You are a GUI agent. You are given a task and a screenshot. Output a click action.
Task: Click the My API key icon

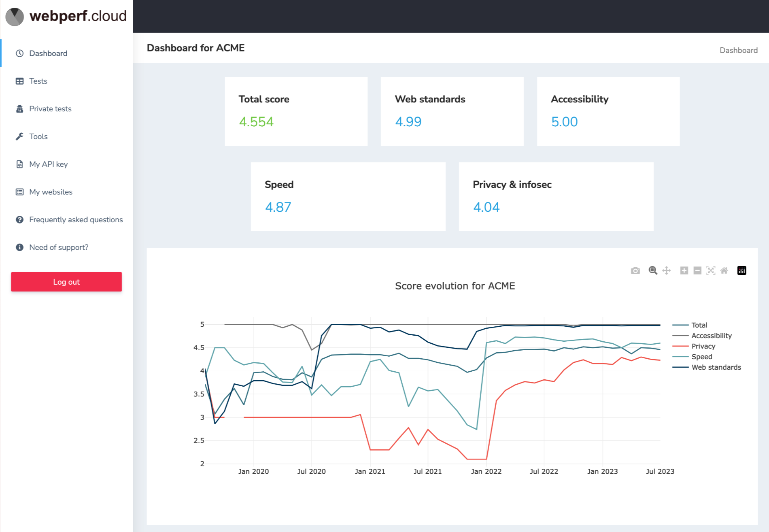(19, 164)
